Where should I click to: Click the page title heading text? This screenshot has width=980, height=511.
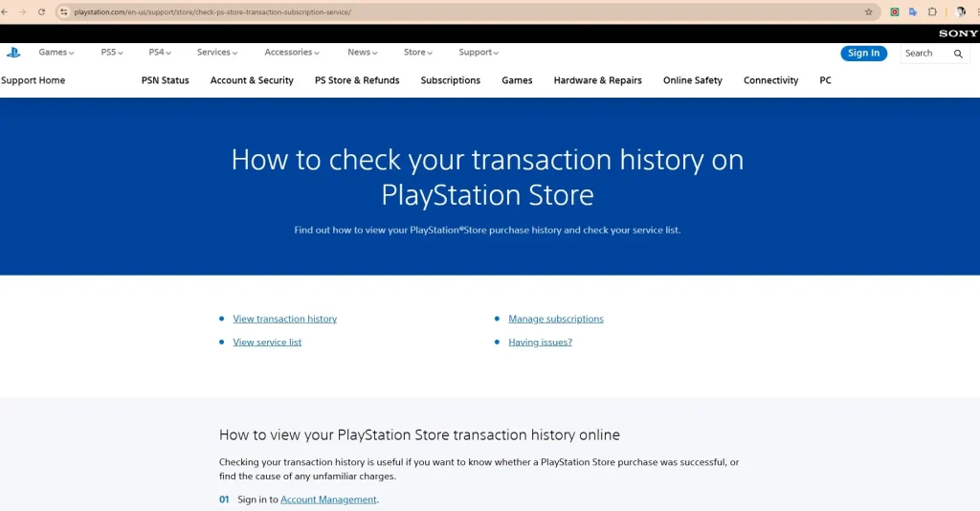(487, 177)
